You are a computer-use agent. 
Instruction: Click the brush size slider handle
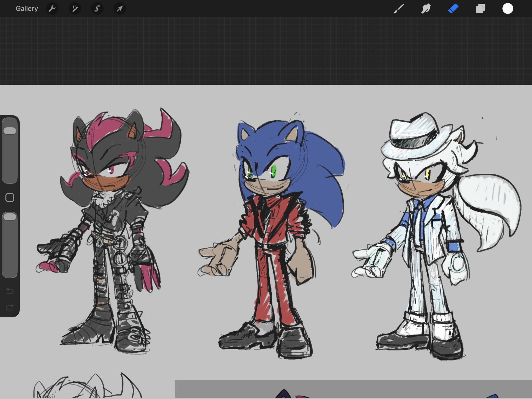pyautogui.click(x=10, y=131)
